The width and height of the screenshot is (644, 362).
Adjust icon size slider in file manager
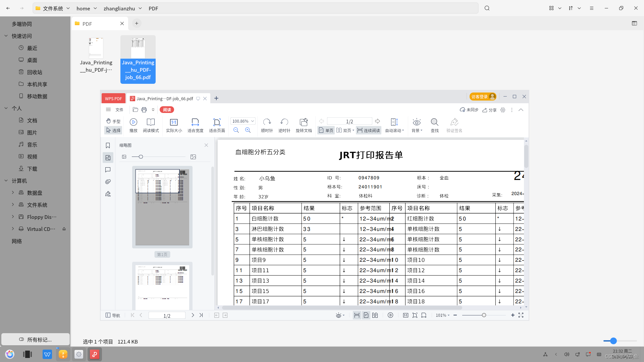pyautogui.click(x=613, y=341)
